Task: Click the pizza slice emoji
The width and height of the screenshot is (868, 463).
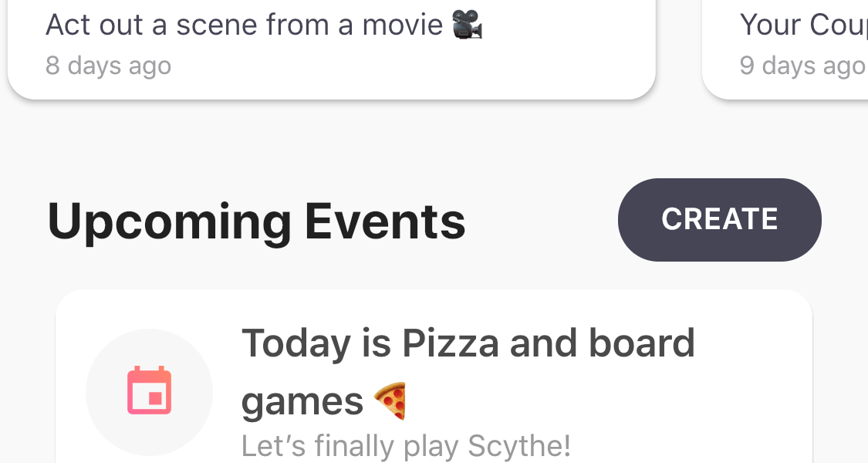Action: click(390, 401)
